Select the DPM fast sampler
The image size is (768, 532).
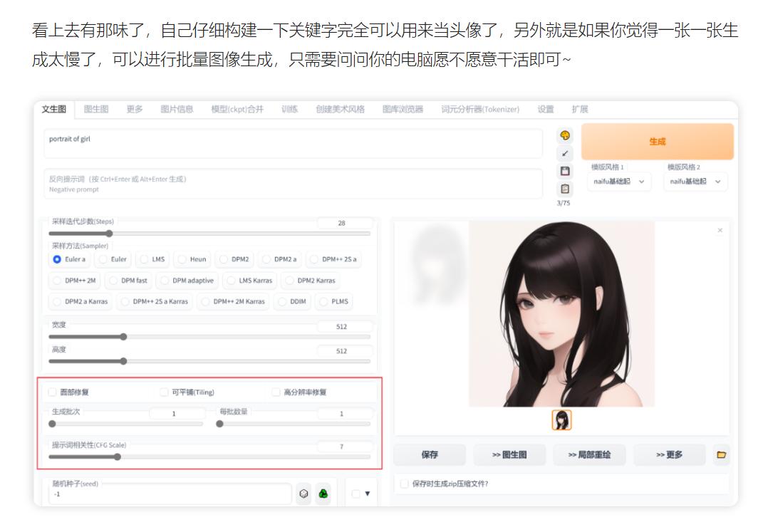128,281
